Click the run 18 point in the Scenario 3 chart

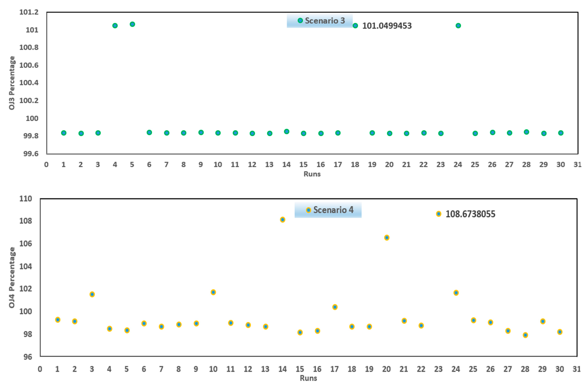(x=355, y=26)
